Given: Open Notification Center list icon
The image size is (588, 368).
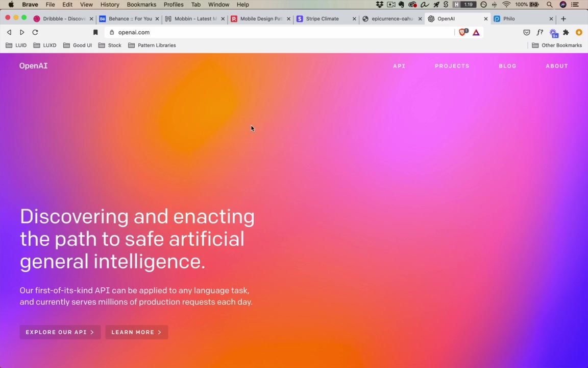Looking at the screenshot, I should point(575,5).
